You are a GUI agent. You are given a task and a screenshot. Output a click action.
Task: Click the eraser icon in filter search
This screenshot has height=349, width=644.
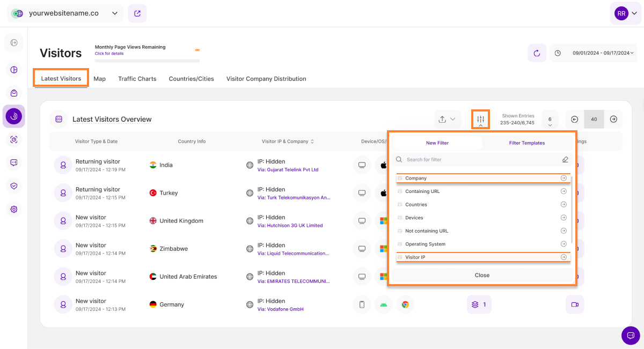click(565, 160)
